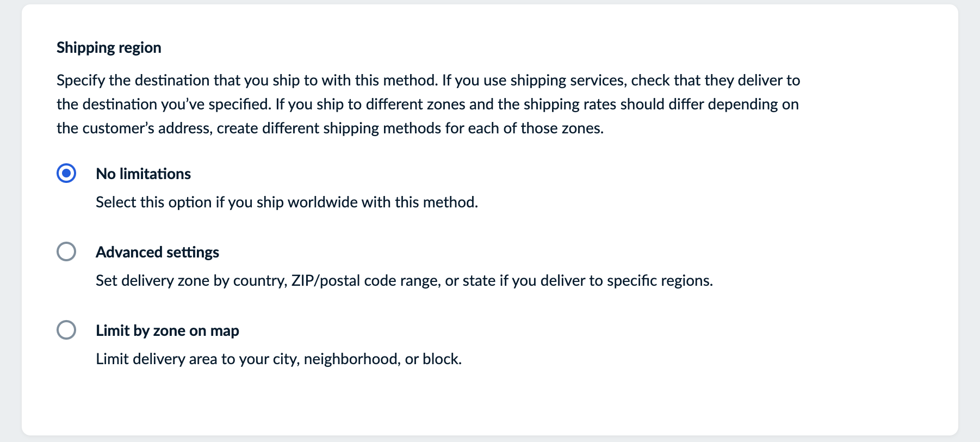Click the 'Shipping region' section heading
This screenshot has height=442, width=980.
[x=109, y=47]
